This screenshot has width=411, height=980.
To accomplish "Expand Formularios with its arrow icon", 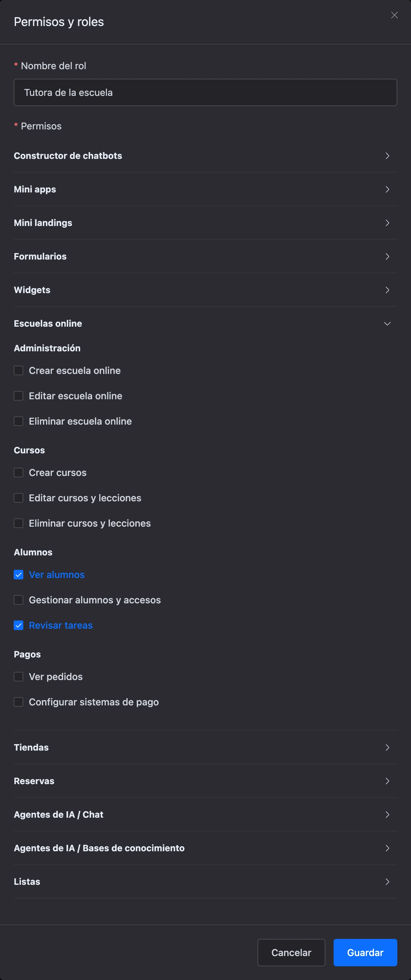I will (387, 256).
